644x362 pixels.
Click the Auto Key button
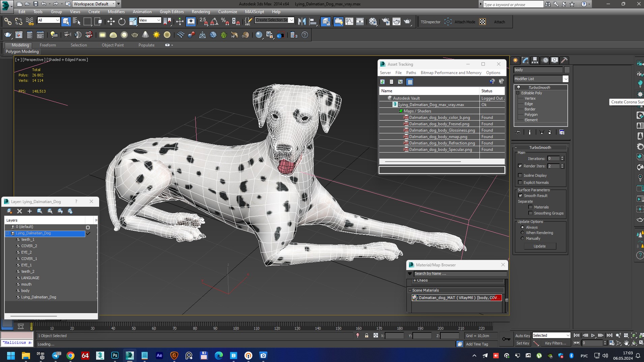[x=522, y=336]
